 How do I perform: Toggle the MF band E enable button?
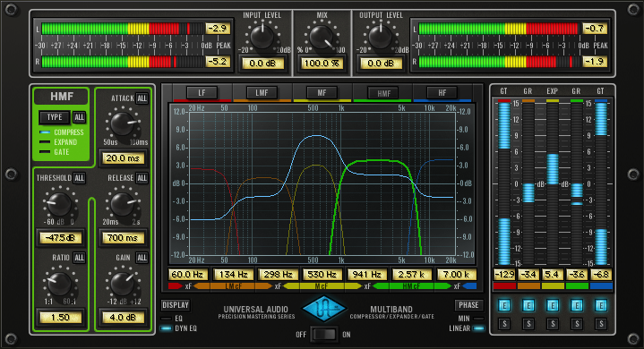tap(553, 305)
